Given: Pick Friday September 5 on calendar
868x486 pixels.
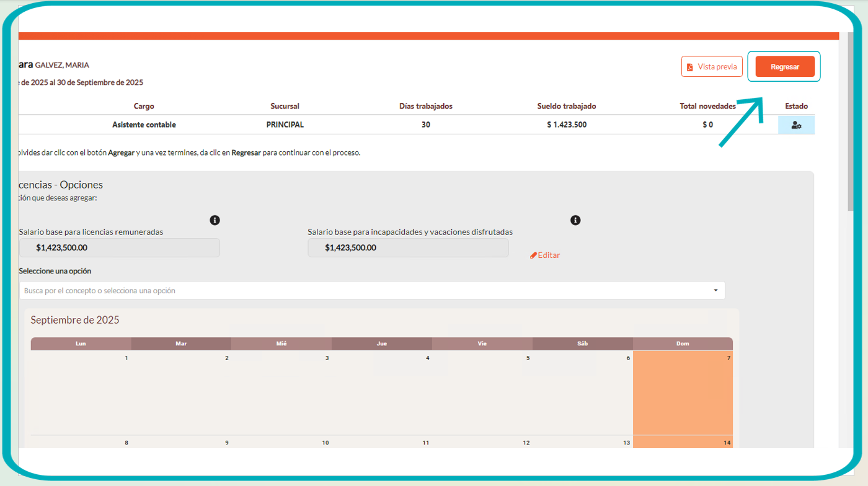Looking at the screenshot, I should tap(482, 392).
